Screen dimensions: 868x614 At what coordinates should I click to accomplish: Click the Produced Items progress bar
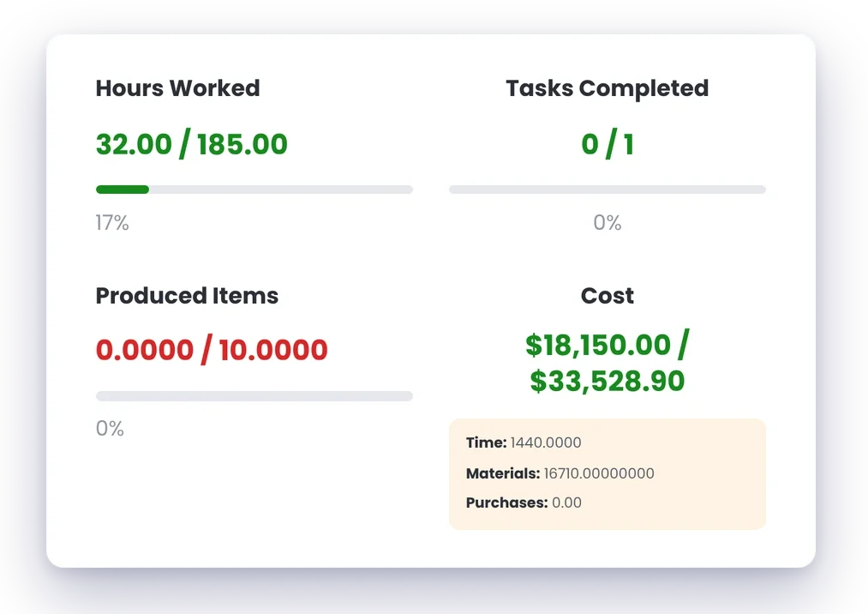coord(254,396)
